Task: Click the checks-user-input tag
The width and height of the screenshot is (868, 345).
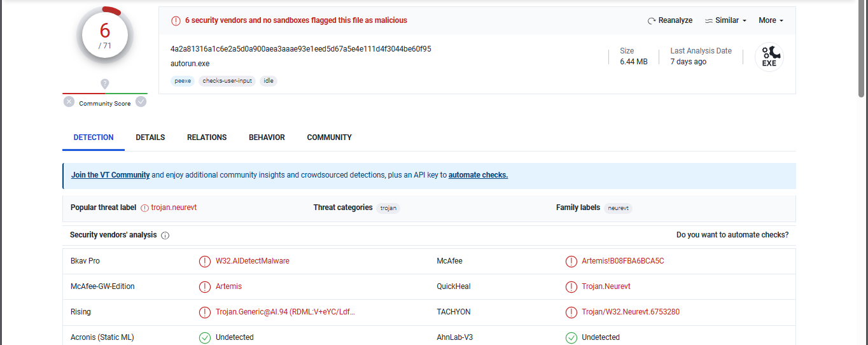Action: click(227, 81)
